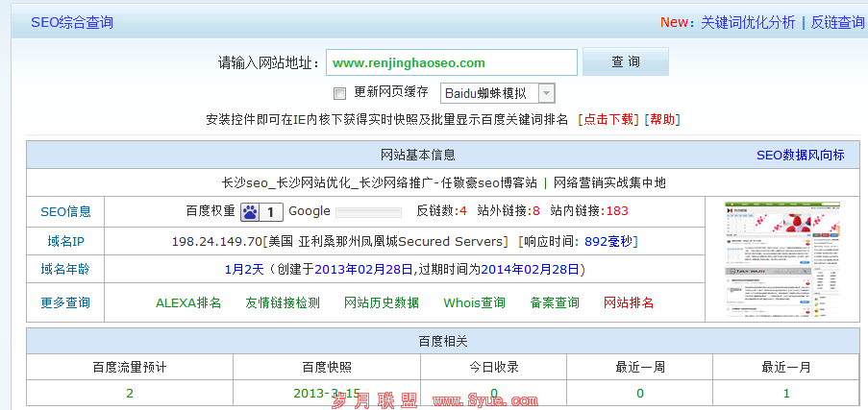Screen dimensions: 868x410
Task: Click the 百度相关 section header
Action: pyautogui.click(x=443, y=342)
